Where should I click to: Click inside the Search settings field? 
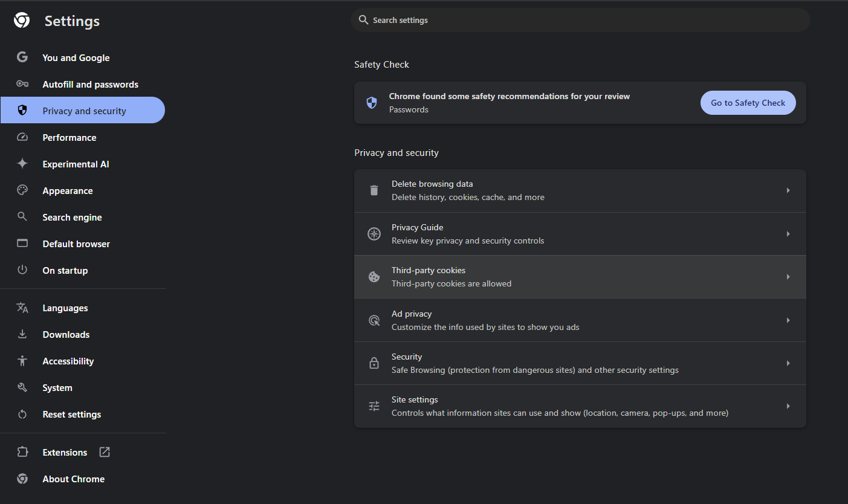pyautogui.click(x=544, y=19)
